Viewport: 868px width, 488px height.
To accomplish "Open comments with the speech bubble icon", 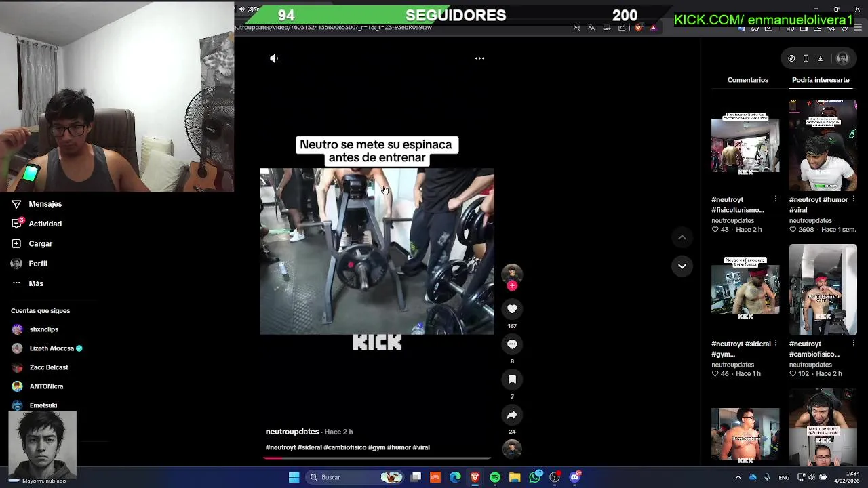I will (512, 344).
